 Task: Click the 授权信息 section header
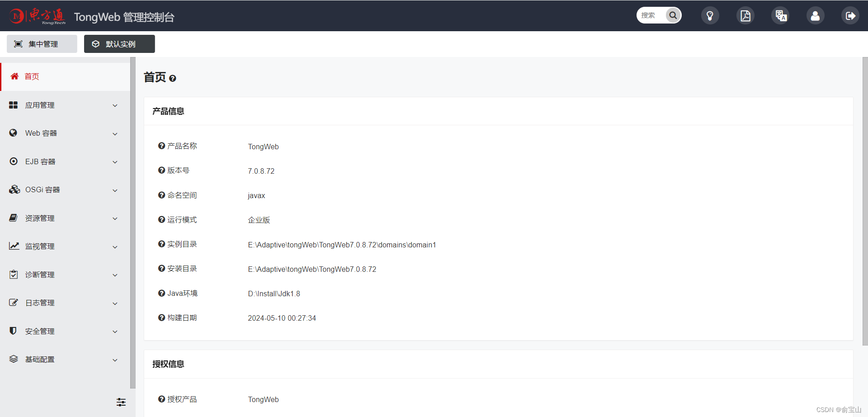pos(168,364)
